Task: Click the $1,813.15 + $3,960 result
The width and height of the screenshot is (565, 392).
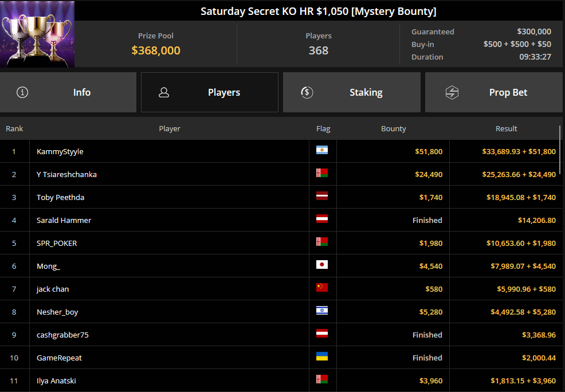Action: click(523, 381)
